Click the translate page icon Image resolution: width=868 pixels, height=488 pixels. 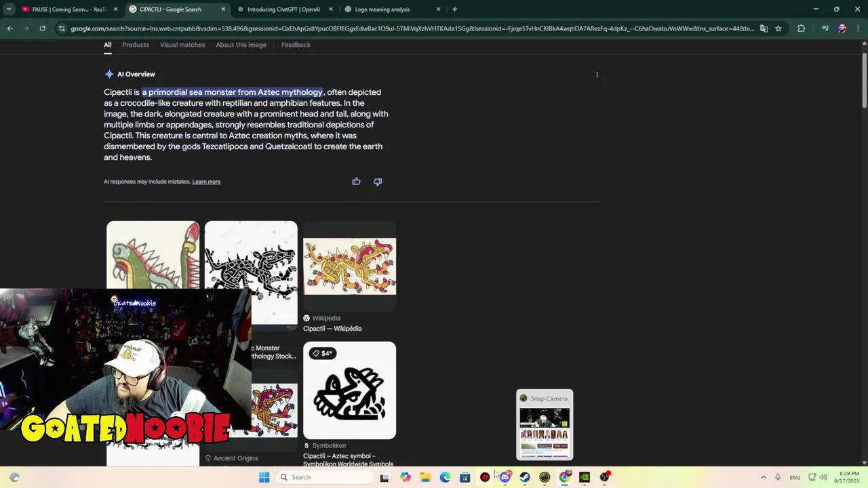click(764, 28)
